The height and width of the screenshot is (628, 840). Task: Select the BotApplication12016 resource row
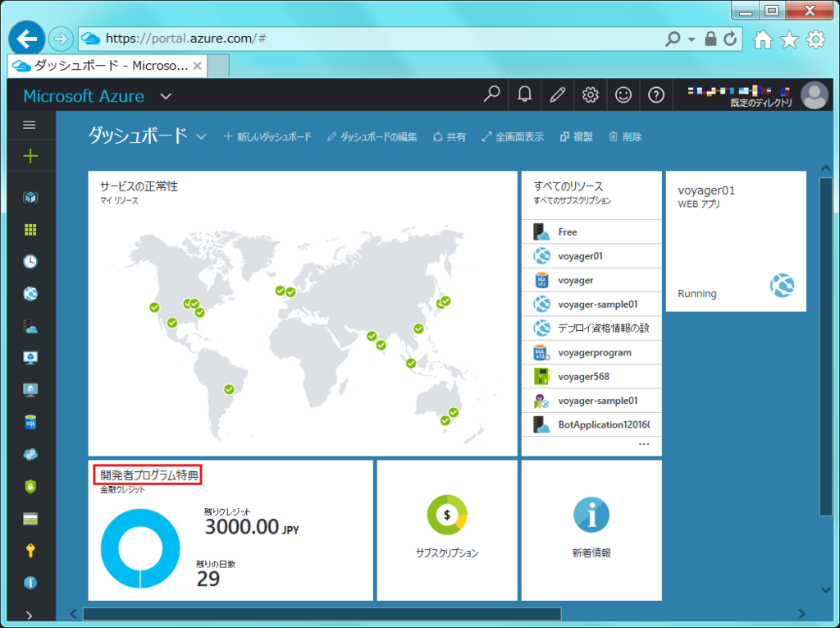pos(591,424)
